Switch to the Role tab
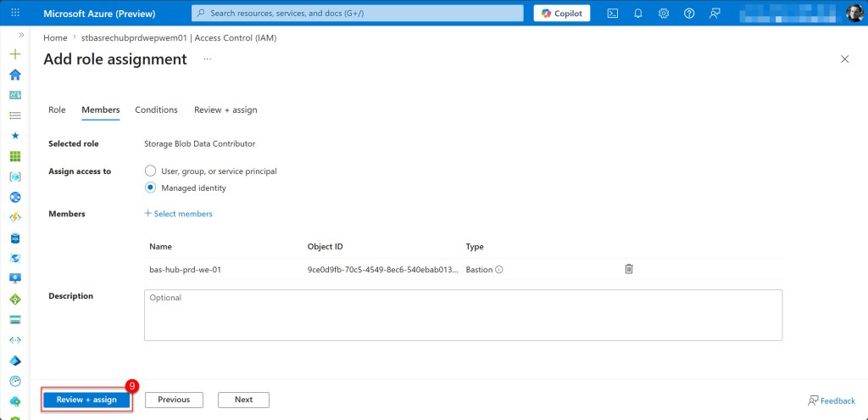868x420 pixels. tap(57, 110)
